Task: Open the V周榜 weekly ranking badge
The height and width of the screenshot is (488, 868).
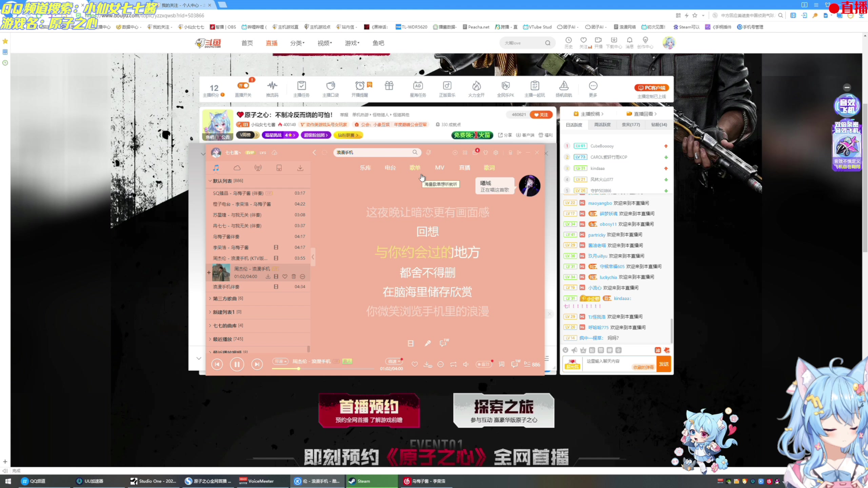Action: pyautogui.click(x=248, y=135)
